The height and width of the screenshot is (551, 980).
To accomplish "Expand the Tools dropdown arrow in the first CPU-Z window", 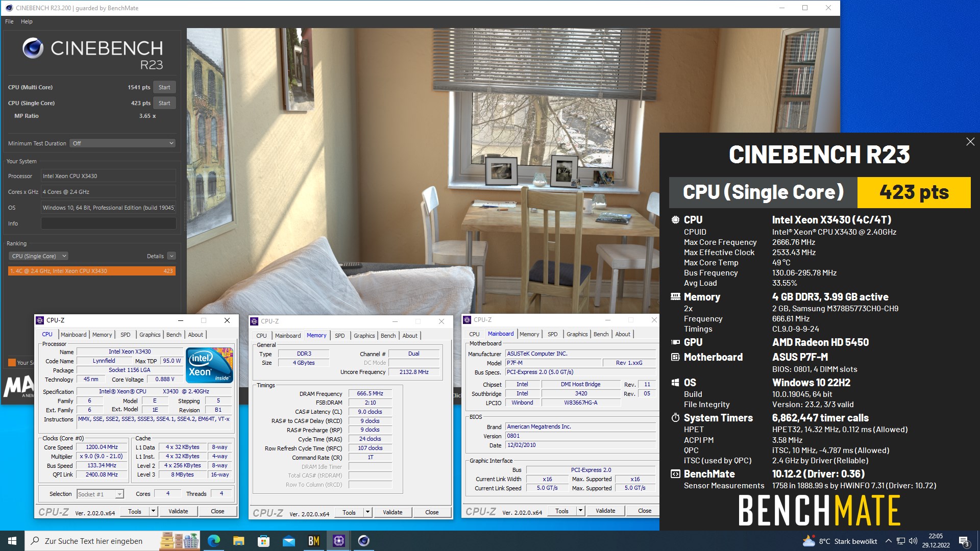I will (153, 511).
